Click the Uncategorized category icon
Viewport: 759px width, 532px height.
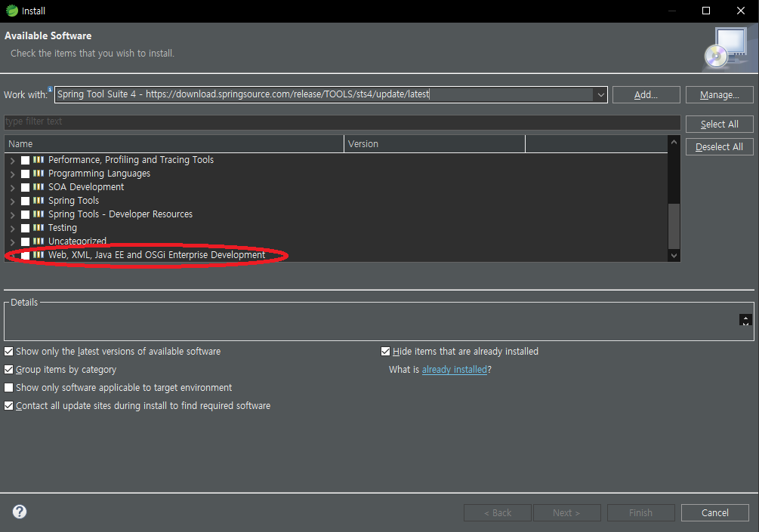pyautogui.click(x=39, y=241)
